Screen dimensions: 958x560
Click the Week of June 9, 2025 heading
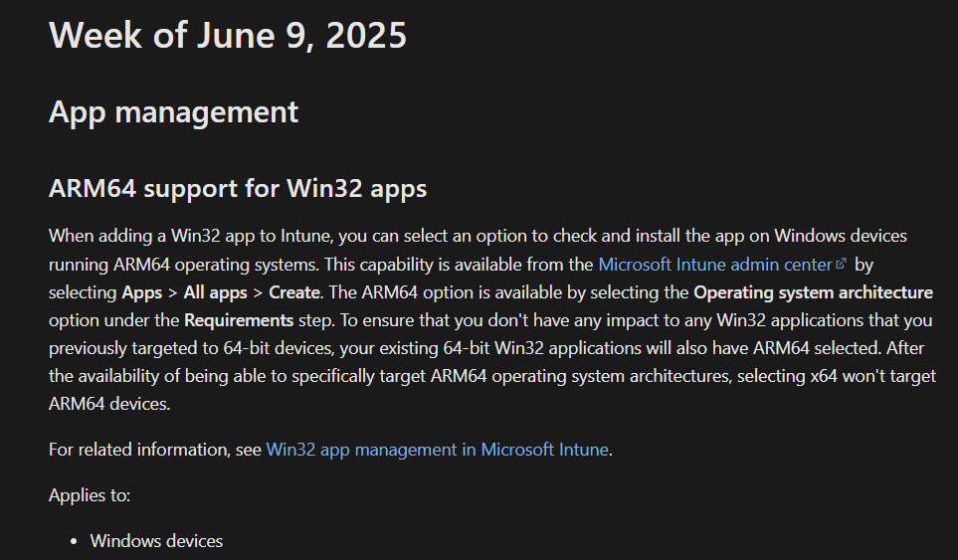click(227, 35)
